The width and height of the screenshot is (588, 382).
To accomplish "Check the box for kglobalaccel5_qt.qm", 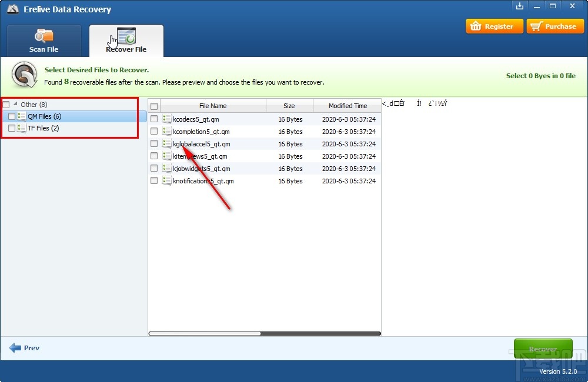I will point(154,143).
